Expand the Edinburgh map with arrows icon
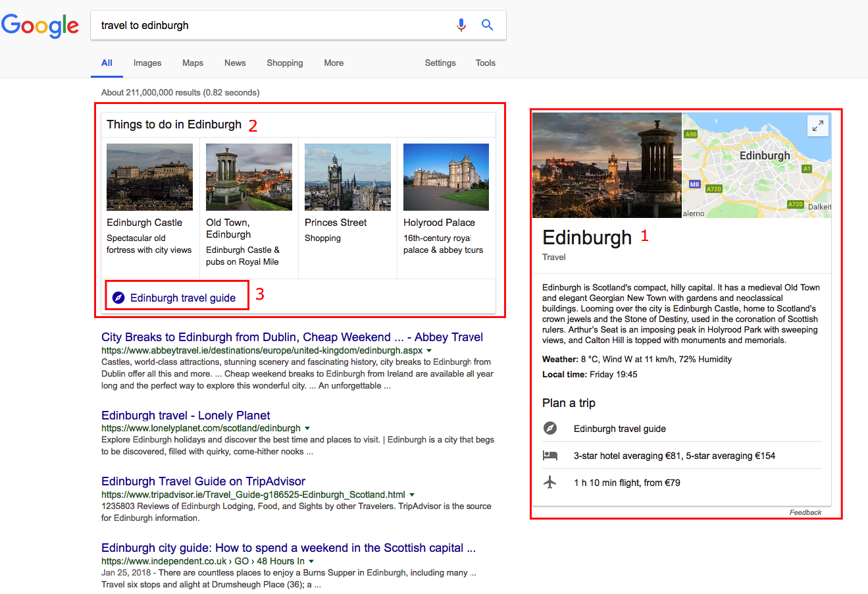 point(817,126)
